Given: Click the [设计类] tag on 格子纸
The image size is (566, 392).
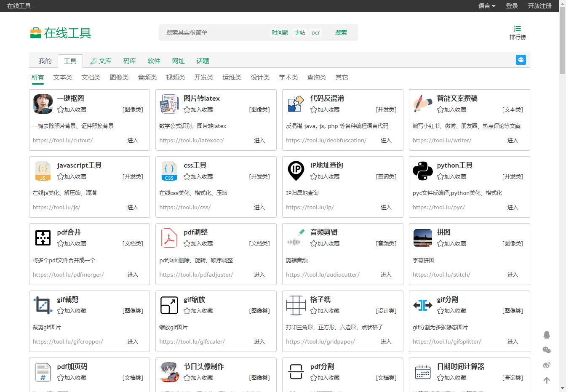Looking at the screenshot, I should (x=386, y=311).
